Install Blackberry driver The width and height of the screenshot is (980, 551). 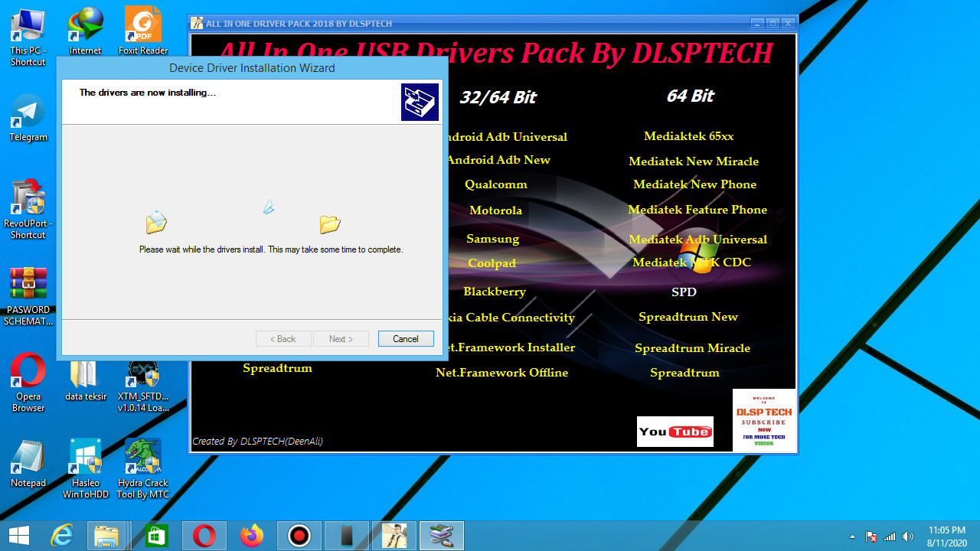point(495,292)
